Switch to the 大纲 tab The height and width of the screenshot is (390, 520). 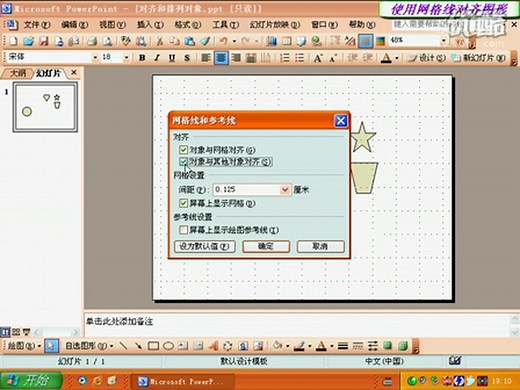(17, 73)
